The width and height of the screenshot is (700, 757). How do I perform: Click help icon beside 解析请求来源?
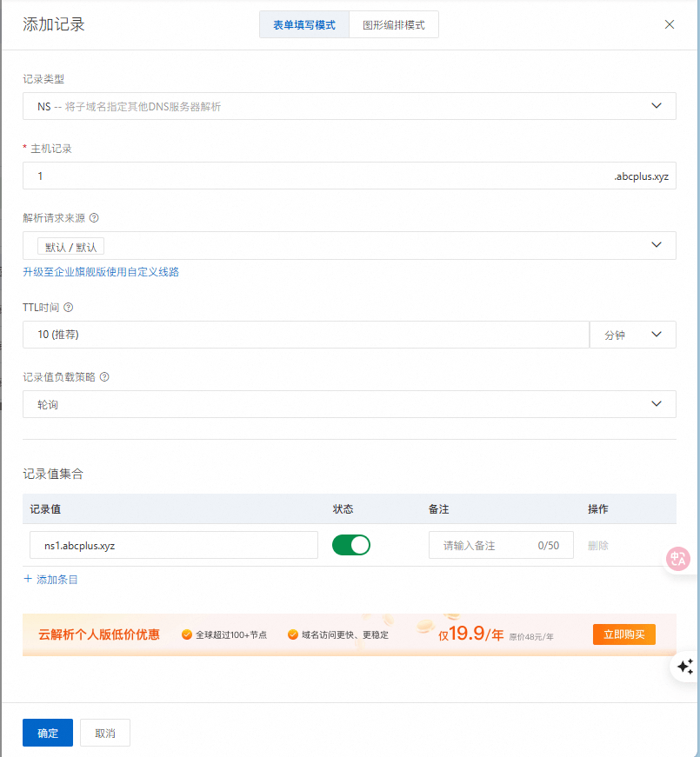(x=94, y=218)
